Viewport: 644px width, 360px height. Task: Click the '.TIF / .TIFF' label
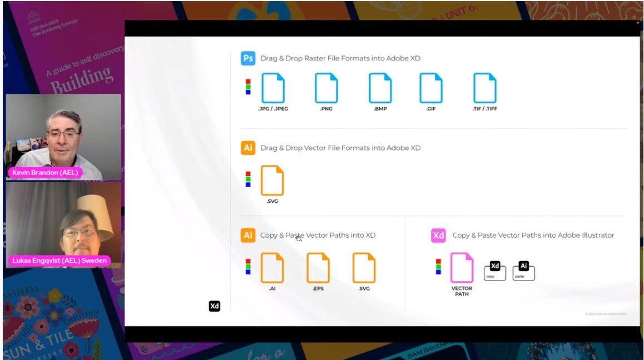(x=485, y=109)
